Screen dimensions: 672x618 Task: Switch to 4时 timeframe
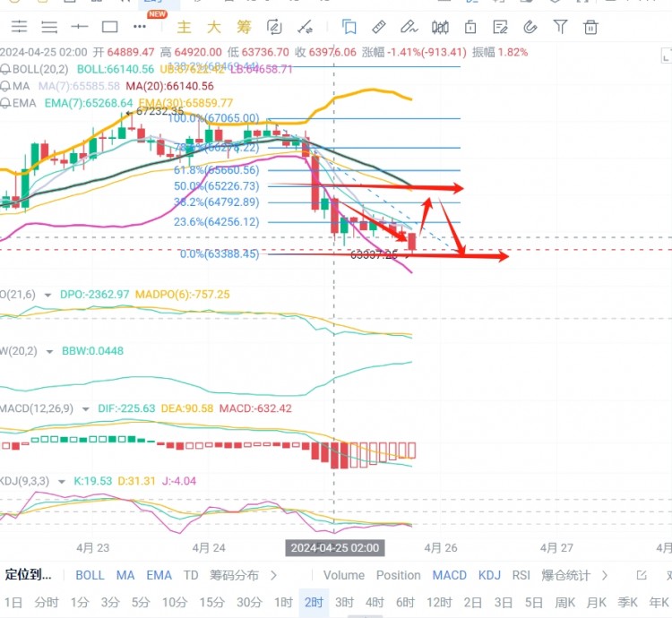pyautogui.click(x=375, y=603)
